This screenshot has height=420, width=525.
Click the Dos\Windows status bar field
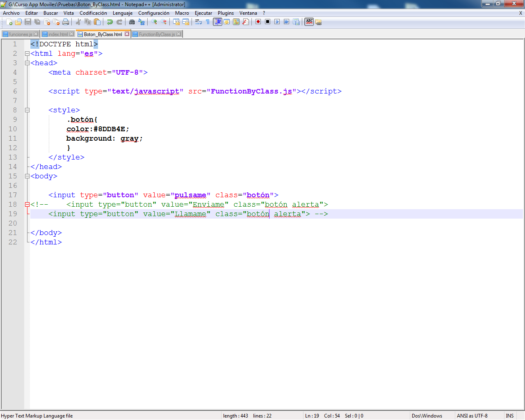pos(432,415)
